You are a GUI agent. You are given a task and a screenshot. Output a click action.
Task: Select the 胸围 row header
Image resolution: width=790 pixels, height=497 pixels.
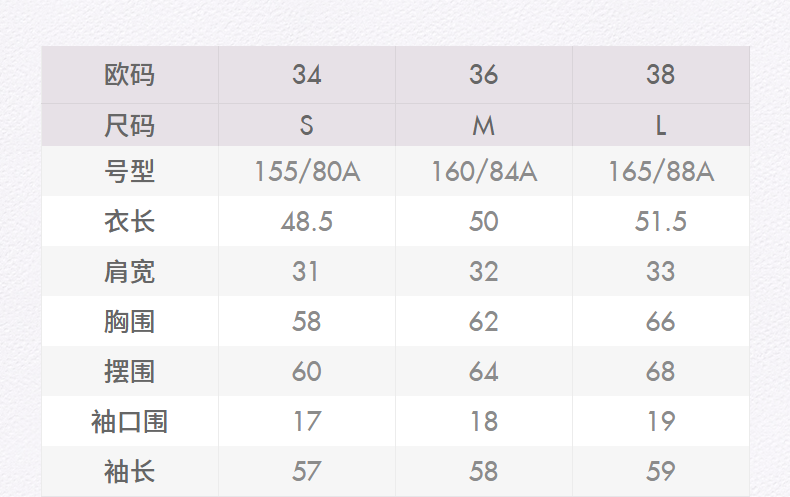[130, 321]
